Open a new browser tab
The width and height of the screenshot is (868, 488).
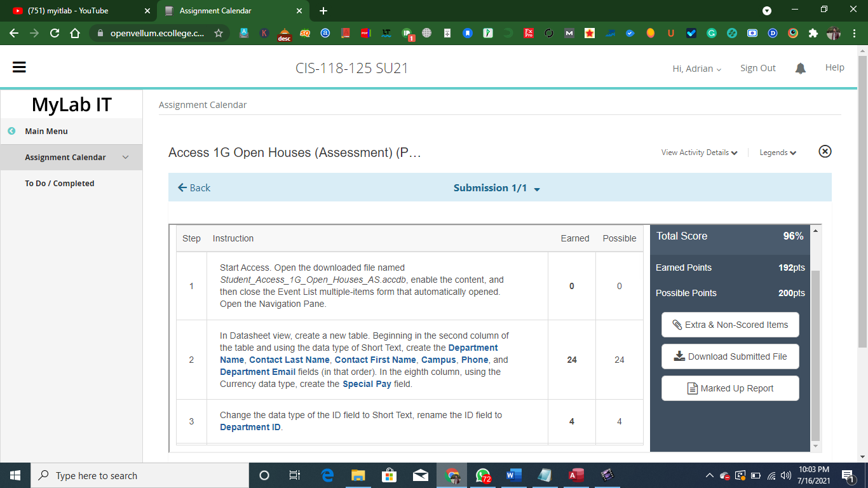[x=323, y=11]
